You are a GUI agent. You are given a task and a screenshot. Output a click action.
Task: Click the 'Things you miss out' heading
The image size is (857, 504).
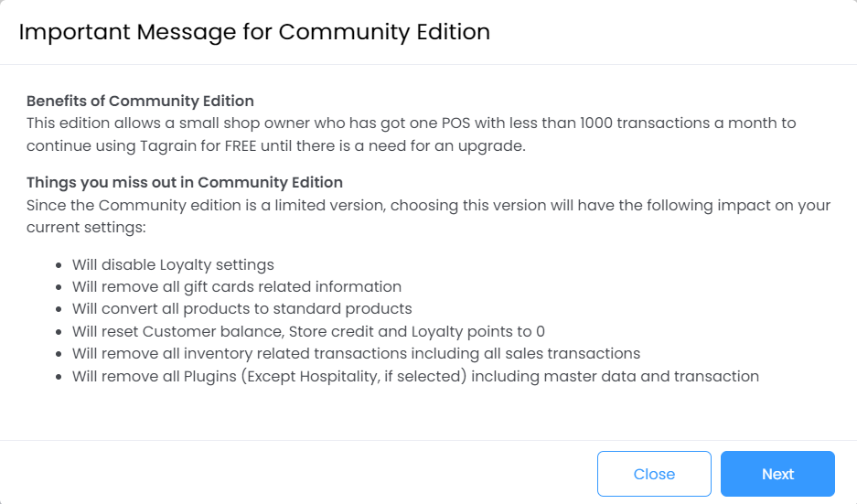click(x=185, y=182)
